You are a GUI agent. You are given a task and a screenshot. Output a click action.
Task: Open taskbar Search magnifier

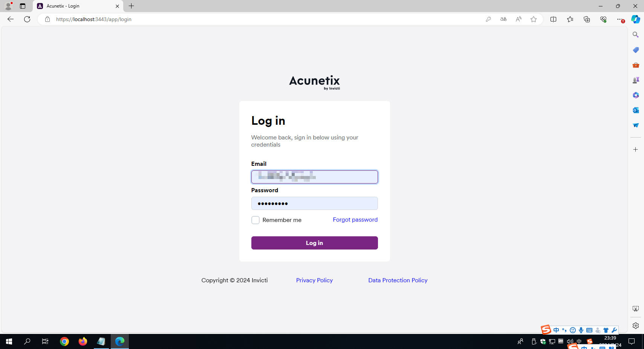(x=27, y=341)
